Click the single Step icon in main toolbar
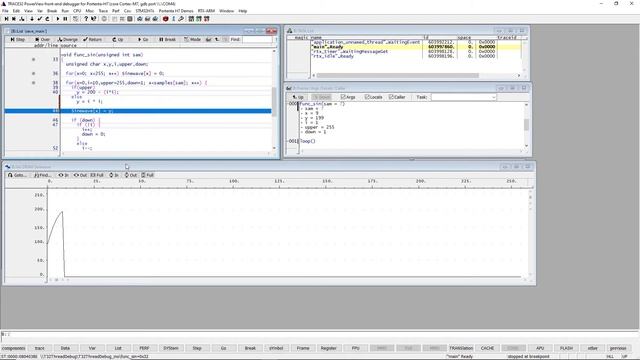Screen dimensions: 640x360 point(6,19)
